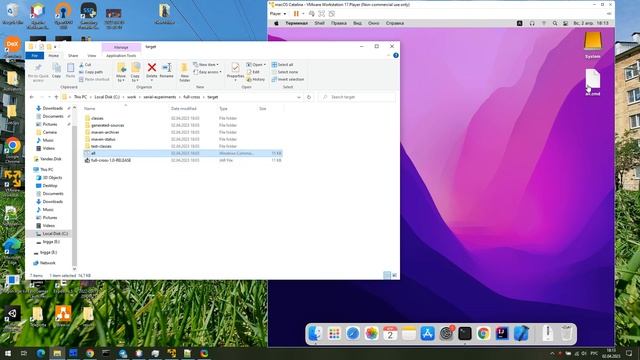Pause the virtual machine in VMware Player

[x=296, y=14]
